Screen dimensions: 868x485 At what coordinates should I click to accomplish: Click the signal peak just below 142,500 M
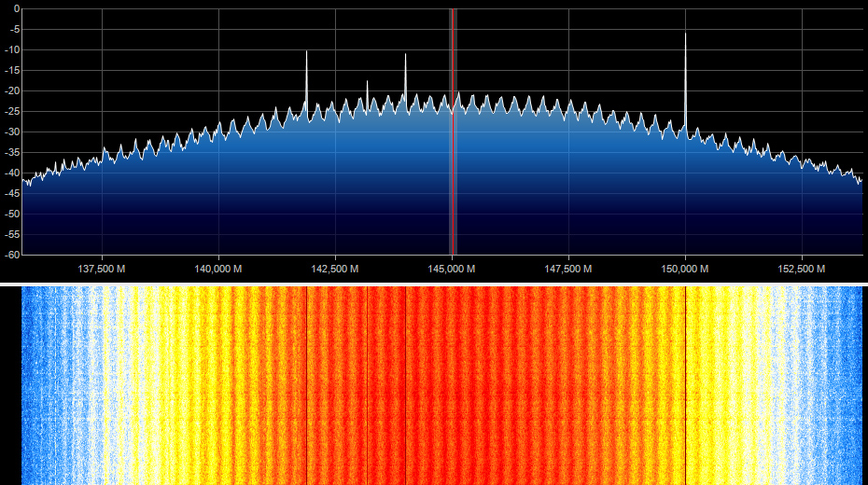point(306,83)
